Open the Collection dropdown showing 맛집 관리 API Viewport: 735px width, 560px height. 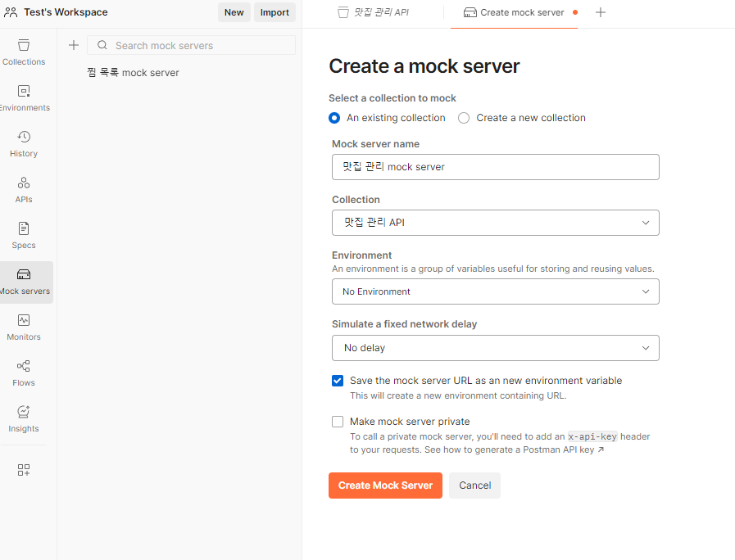(x=496, y=223)
